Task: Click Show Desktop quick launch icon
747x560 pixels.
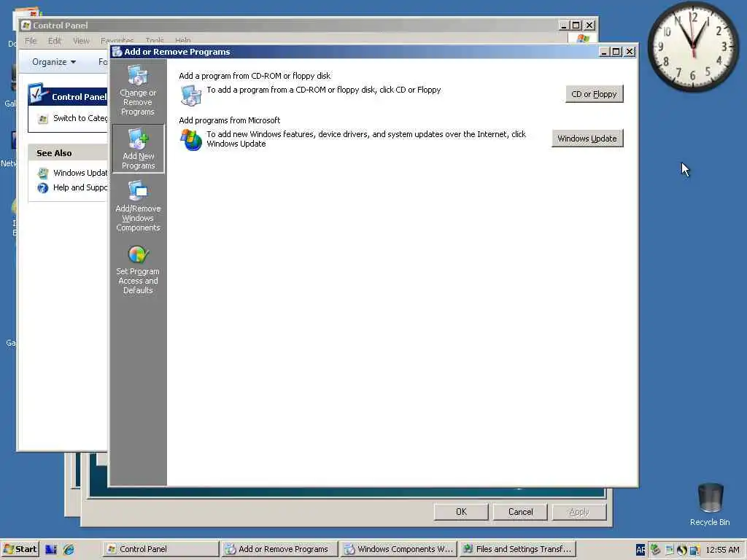Action: [51, 549]
